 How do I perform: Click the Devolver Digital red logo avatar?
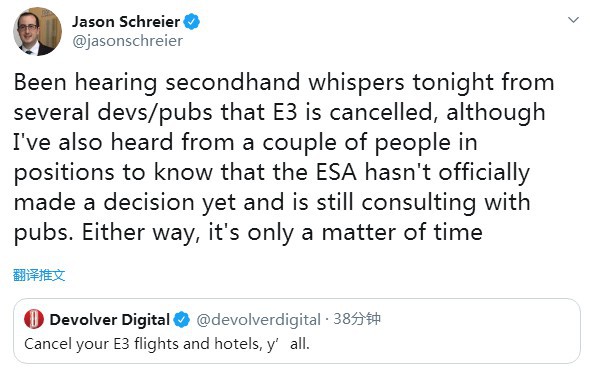[x=34, y=319]
